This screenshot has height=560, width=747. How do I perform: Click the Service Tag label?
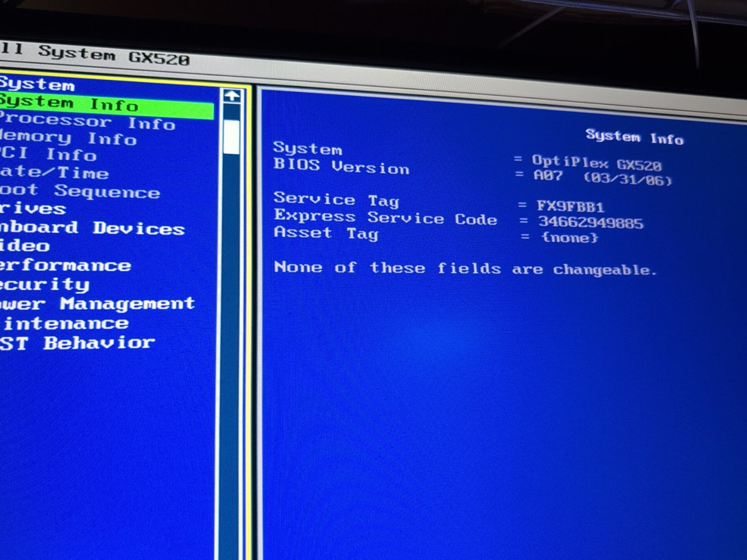click(337, 200)
